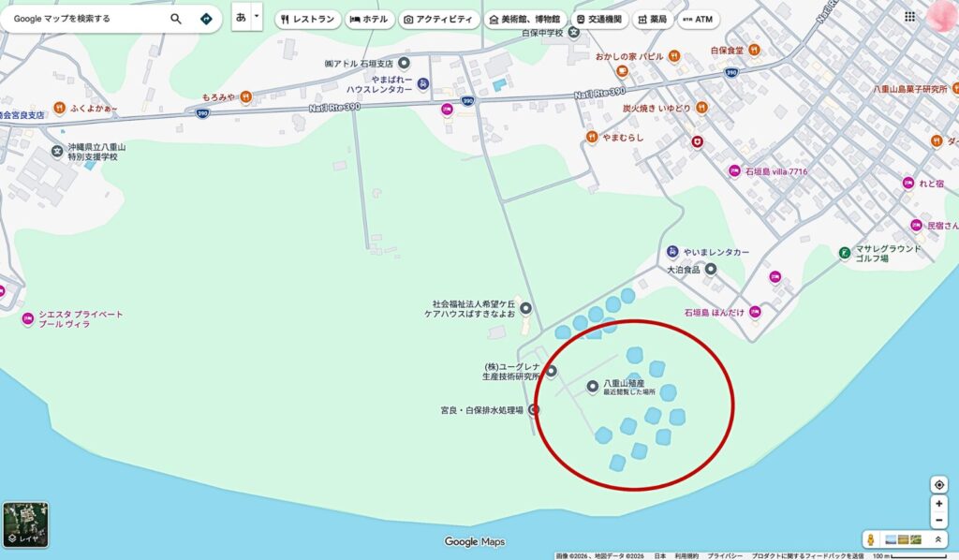Enable my-location centering with crosshair button
This screenshot has height=560, width=959.
[x=939, y=483]
